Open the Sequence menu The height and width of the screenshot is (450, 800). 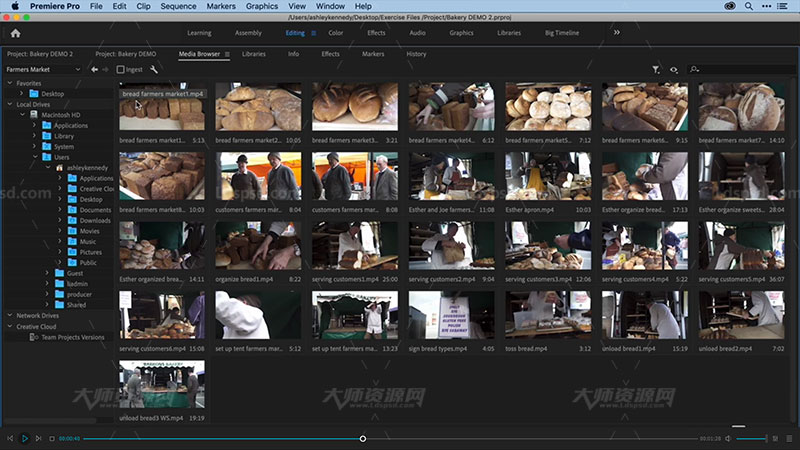click(178, 6)
